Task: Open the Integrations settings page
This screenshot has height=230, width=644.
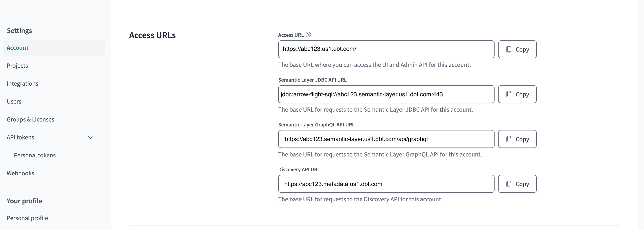Action: 22,83
